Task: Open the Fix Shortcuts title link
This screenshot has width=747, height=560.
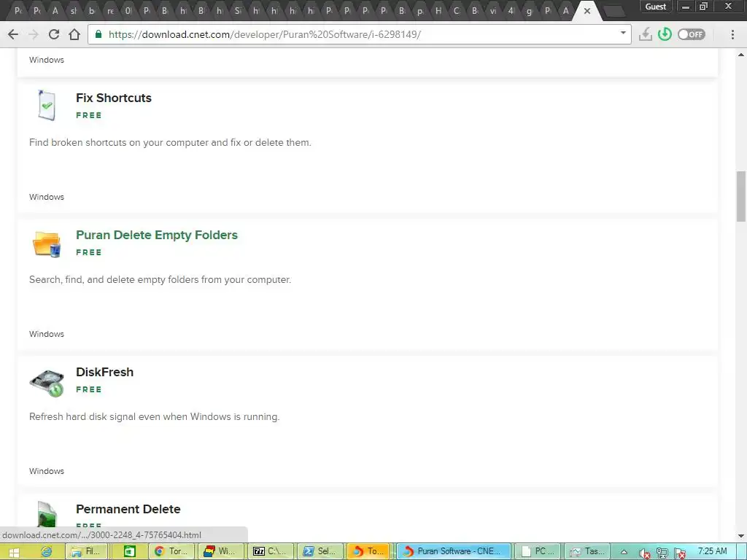Action: (x=113, y=98)
